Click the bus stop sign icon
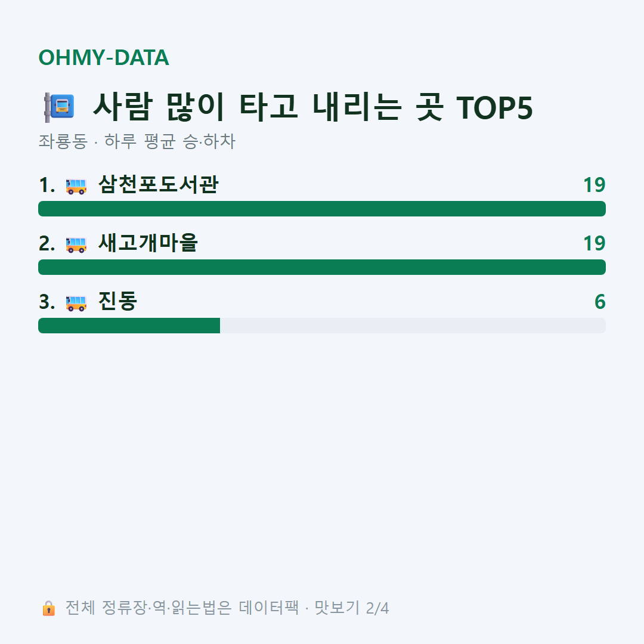This screenshot has height=644, width=644. click(x=59, y=107)
